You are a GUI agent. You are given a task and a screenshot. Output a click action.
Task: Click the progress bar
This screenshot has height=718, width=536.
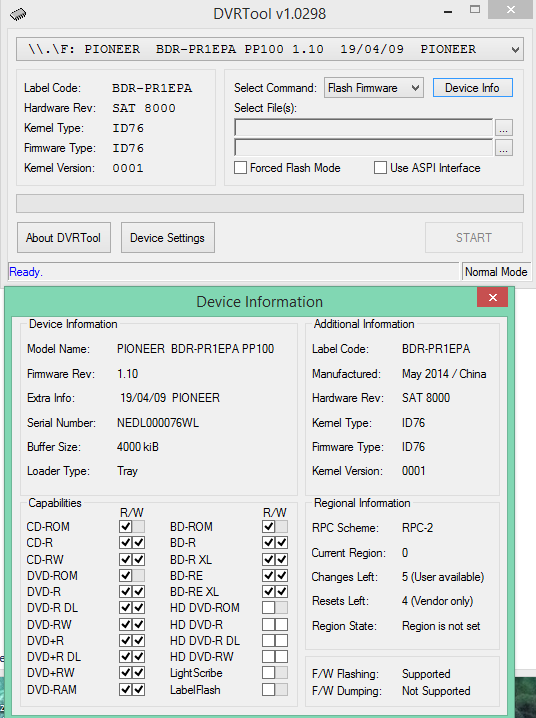270,203
